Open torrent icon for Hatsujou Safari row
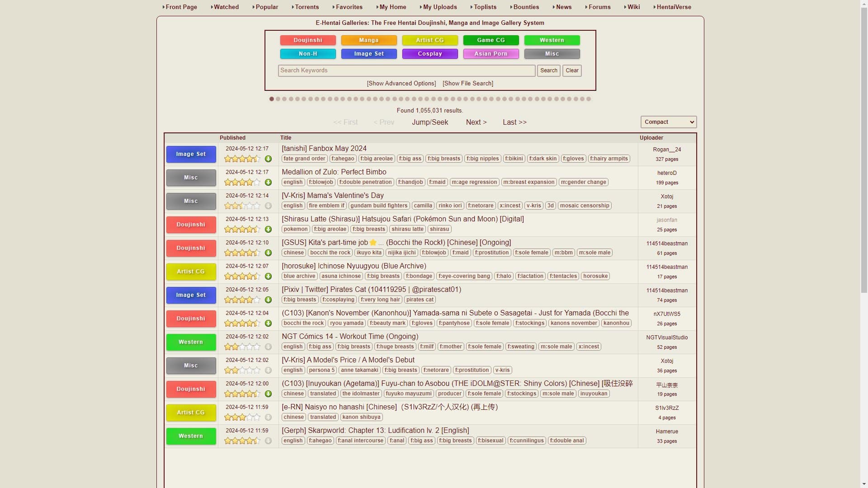868x488 pixels. point(268,230)
